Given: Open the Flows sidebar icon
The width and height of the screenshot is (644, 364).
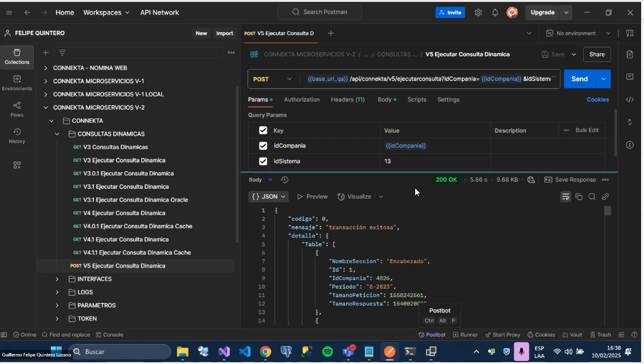Looking at the screenshot, I should (17, 109).
